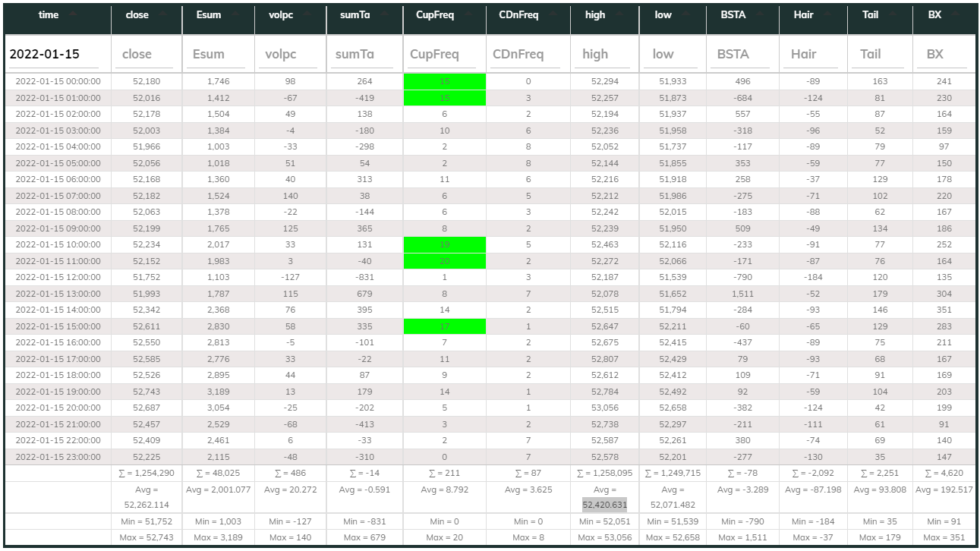Viewport: 980px width, 551px height.
Task: Select Esum cell 1,003 in 04:00 row
Action: (218, 146)
